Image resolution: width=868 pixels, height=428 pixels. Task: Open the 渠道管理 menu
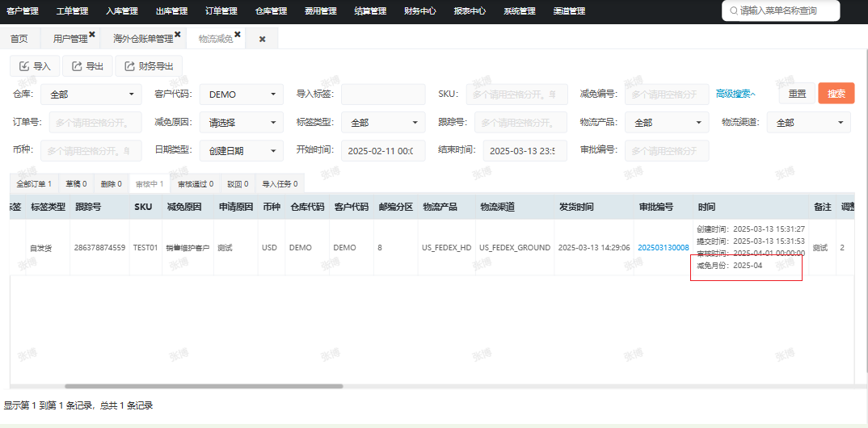pos(569,11)
